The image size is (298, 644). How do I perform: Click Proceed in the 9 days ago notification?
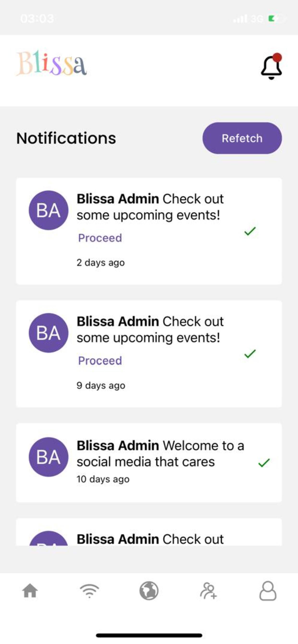pyautogui.click(x=100, y=361)
